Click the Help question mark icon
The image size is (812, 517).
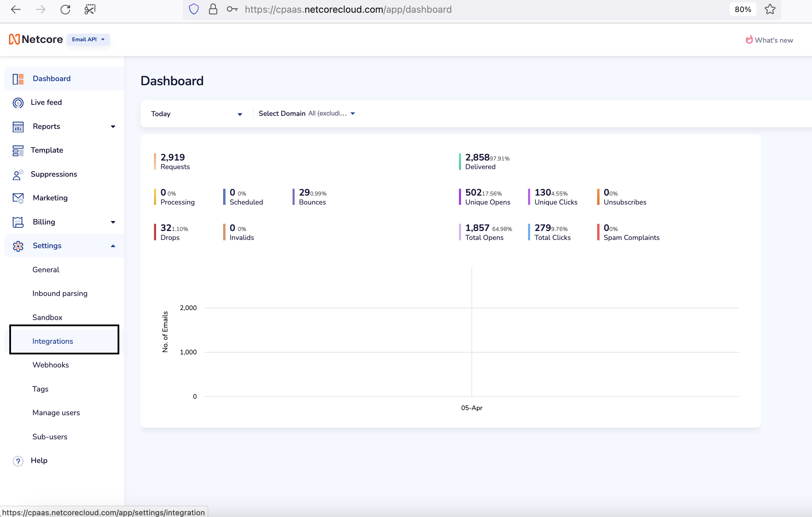[x=18, y=461]
